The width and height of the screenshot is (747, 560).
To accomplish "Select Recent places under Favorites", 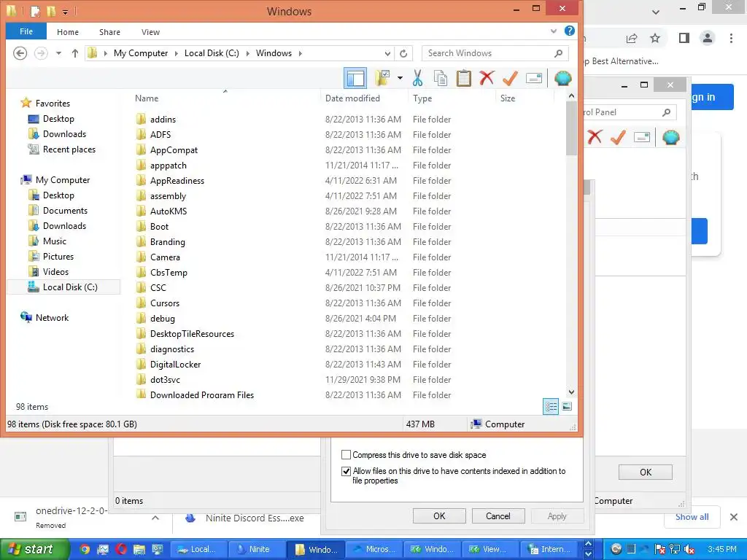I will coord(69,149).
